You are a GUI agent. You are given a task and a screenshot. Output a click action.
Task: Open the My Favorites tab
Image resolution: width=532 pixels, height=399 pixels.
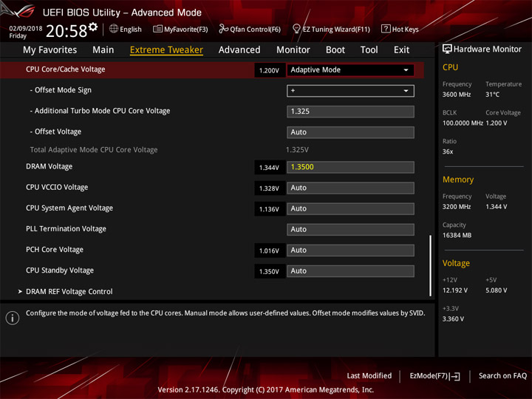coord(50,50)
